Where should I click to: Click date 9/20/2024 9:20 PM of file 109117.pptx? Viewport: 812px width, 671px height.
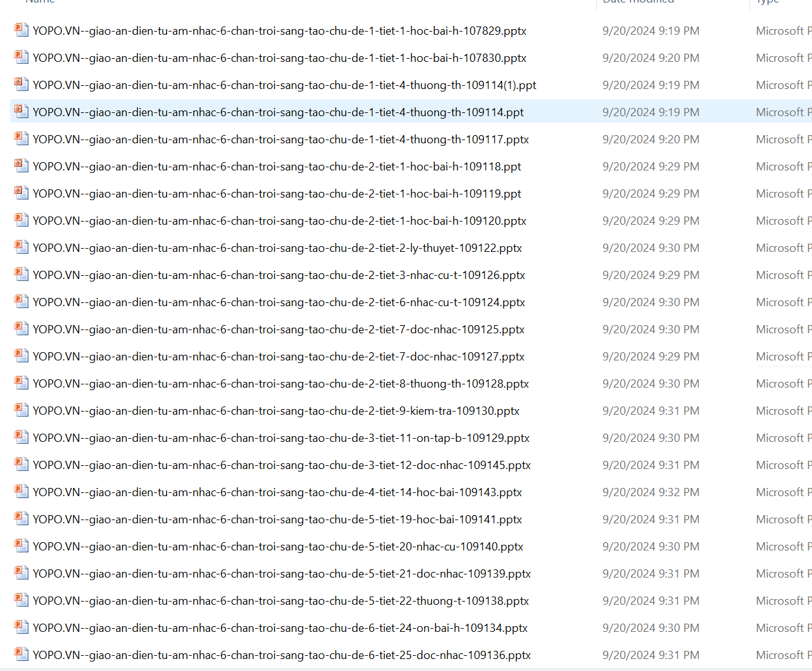coord(650,140)
